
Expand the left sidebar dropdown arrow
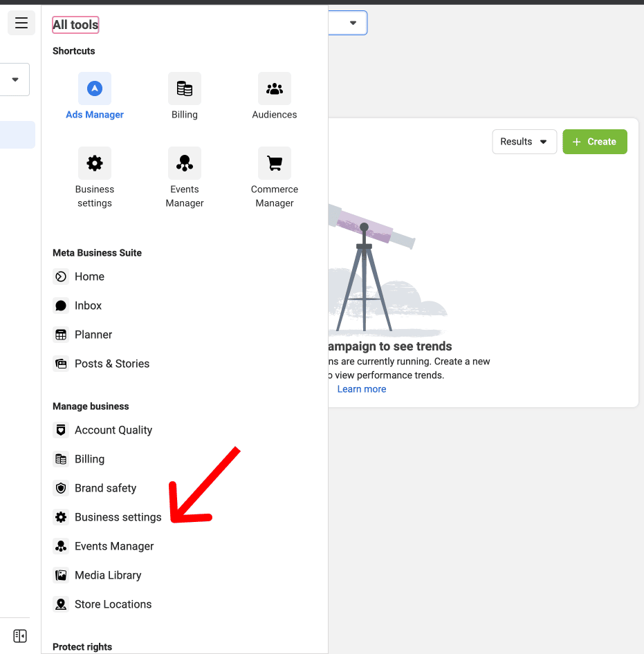coord(15,80)
